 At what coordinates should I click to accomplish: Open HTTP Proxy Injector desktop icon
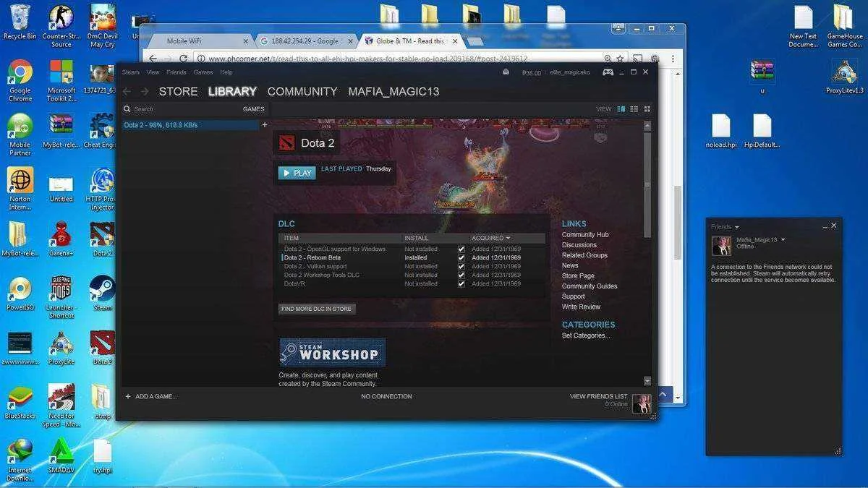click(x=103, y=180)
